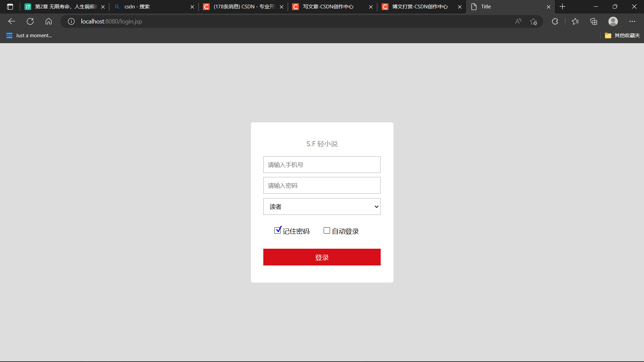Expand the 读者 role dropdown
This screenshot has width=644, height=362.
tap(322, 206)
